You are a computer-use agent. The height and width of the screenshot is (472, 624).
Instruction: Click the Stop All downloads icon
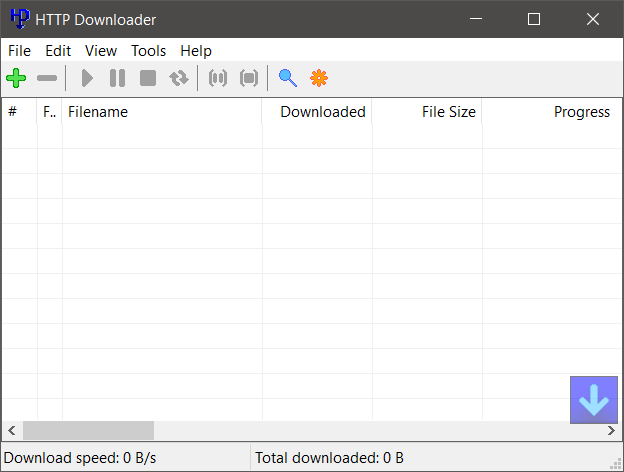click(249, 78)
